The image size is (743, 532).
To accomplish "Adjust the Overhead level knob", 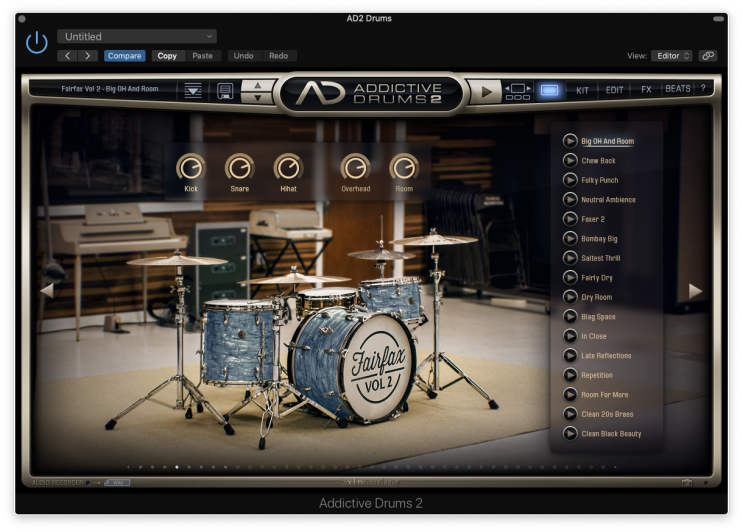I will coord(355,168).
